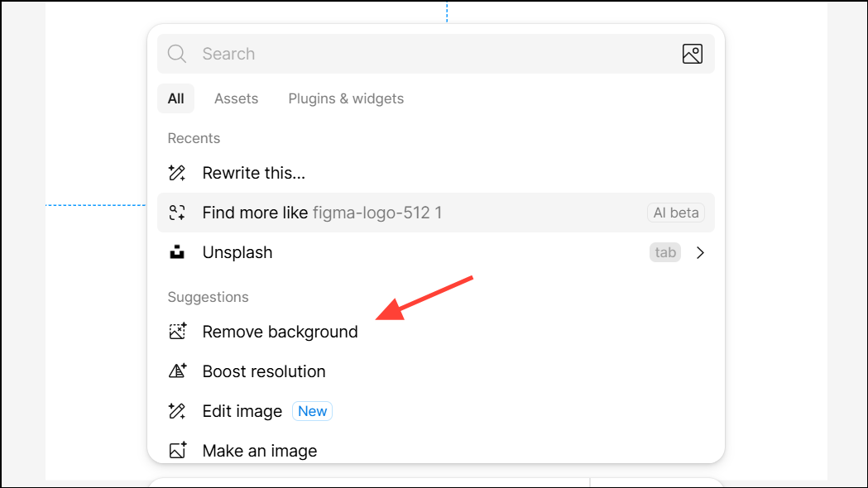Click the Make an image icon
The height and width of the screenshot is (488, 868).
tap(177, 451)
